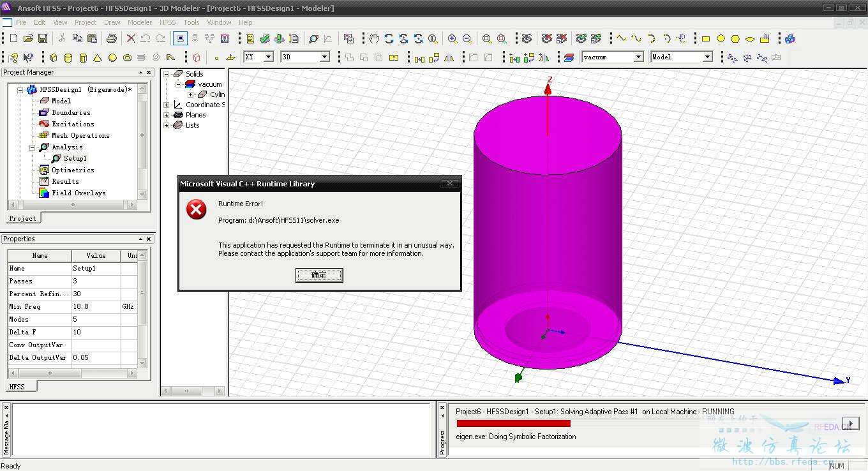Image resolution: width=868 pixels, height=471 pixels.
Task: Open the HFSS menu
Action: pos(167,22)
